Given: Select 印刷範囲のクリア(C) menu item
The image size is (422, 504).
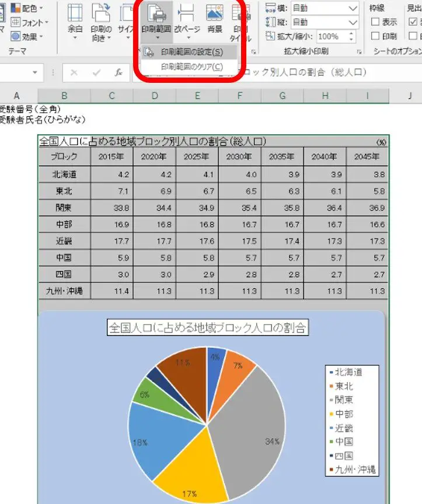Looking at the screenshot, I should (191, 66).
